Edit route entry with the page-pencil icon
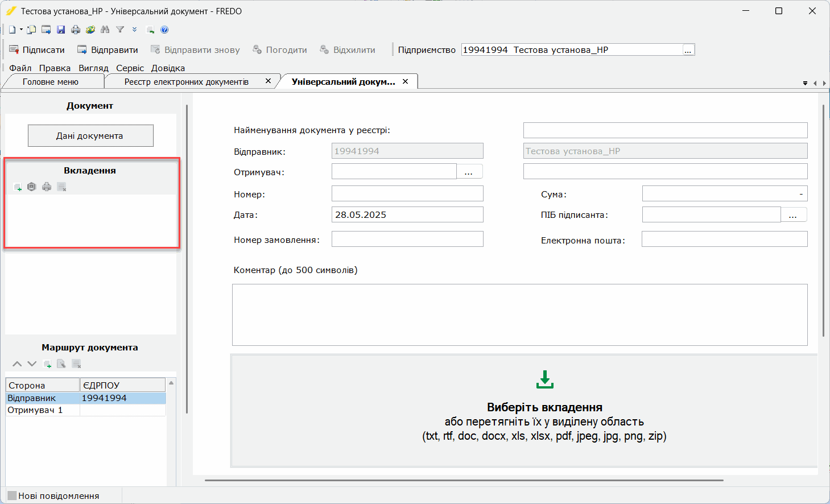Image resolution: width=830 pixels, height=504 pixels. coord(61,364)
